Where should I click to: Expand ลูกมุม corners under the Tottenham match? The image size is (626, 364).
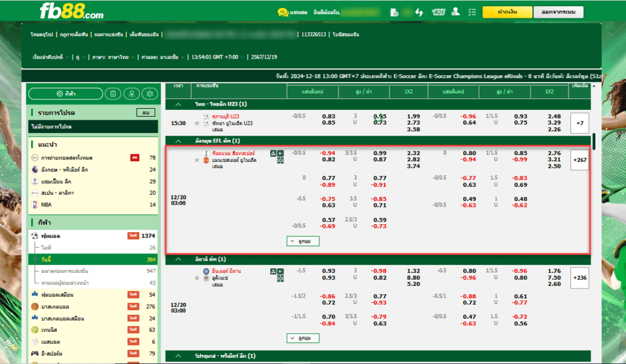303,241
